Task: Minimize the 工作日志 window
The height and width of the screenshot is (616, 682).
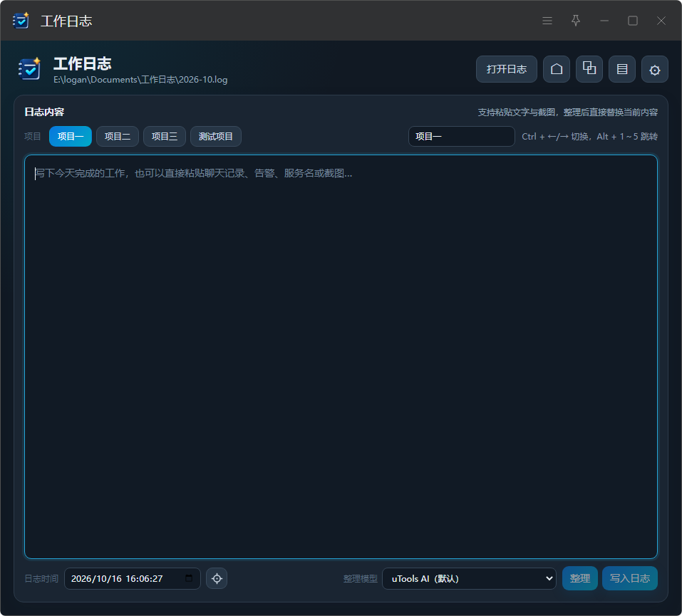Action: click(604, 21)
